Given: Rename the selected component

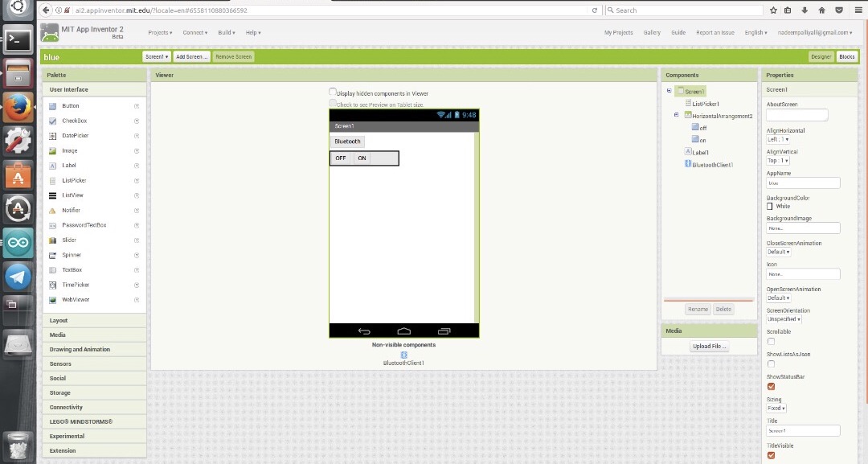Looking at the screenshot, I should click(698, 310).
